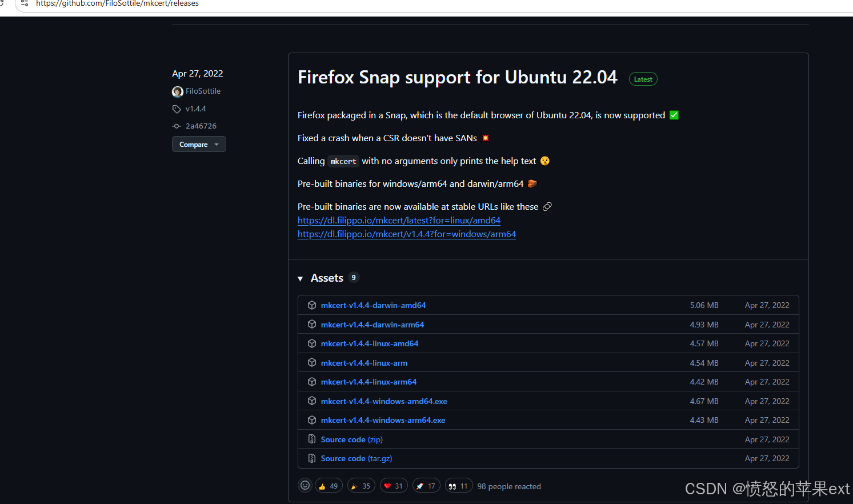The image size is (853, 504).
Task: Click the tag icon beside v1.4.4
Action: (177, 109)
